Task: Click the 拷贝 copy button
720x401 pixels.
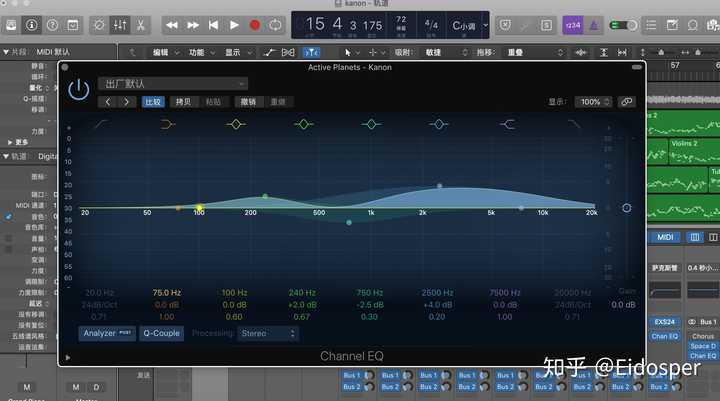Action: [183, 102]
